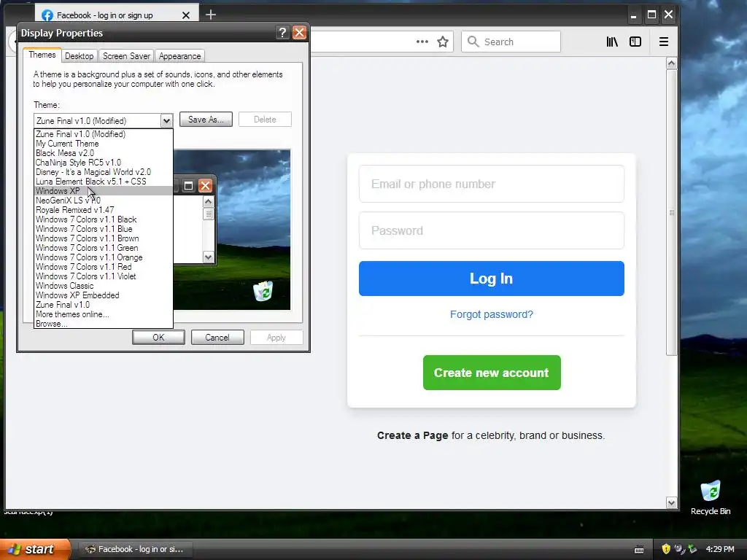
Task: Click the taskbar clock showing 4:29 PM
Action: click(x=720, y=549)
